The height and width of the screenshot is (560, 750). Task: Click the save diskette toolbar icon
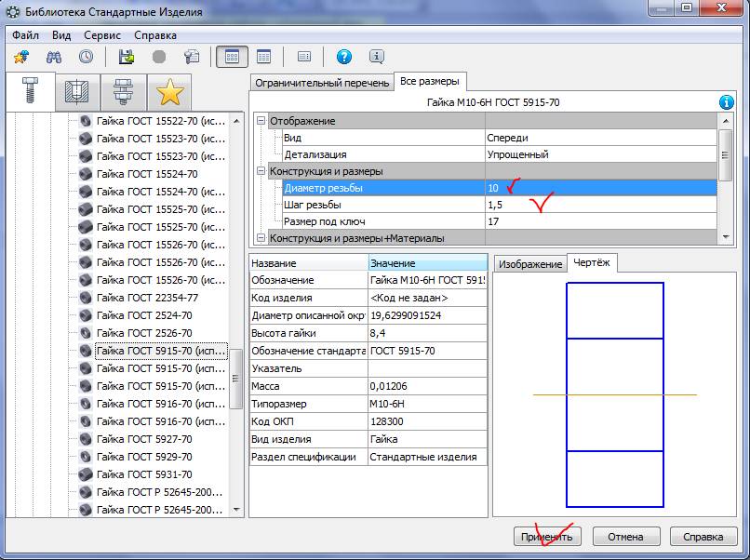point(127,57)
